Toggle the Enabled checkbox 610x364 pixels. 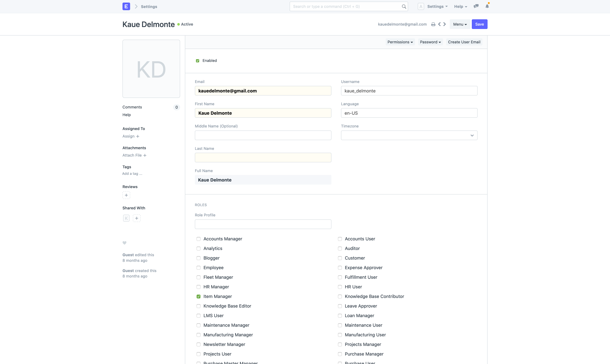198,61
